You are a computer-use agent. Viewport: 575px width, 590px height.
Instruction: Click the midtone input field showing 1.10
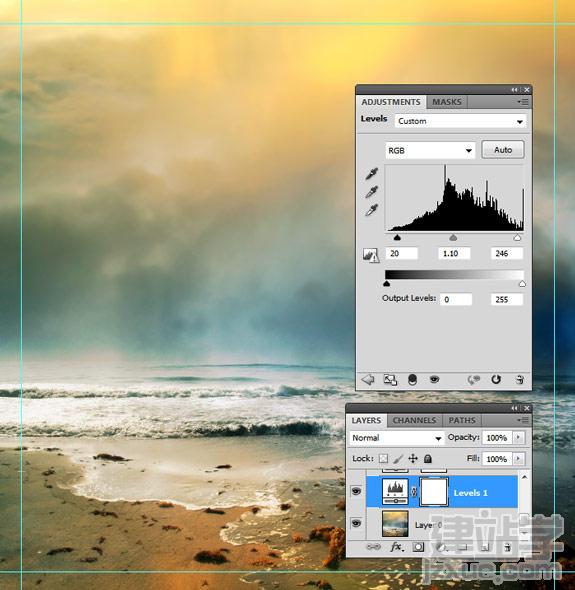pos(454,253)
